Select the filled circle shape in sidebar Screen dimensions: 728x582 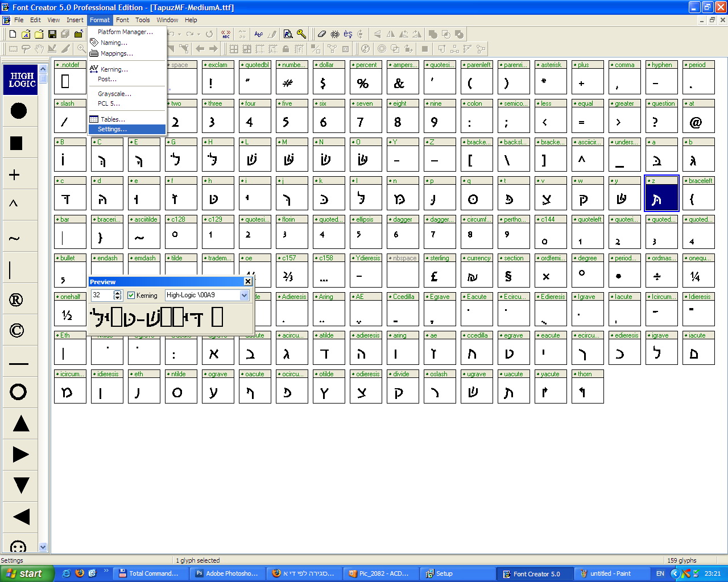[x=19, y=110]
